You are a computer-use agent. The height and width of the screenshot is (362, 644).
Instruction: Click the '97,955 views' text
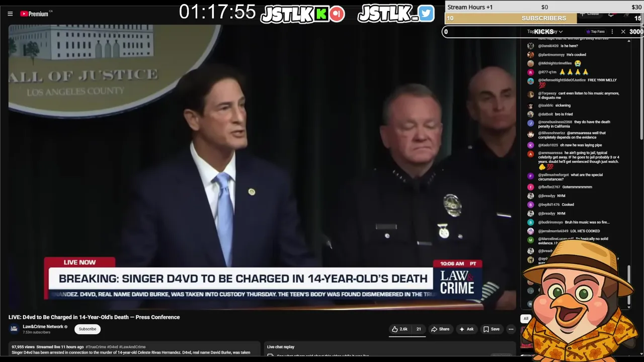pos(23,347)
